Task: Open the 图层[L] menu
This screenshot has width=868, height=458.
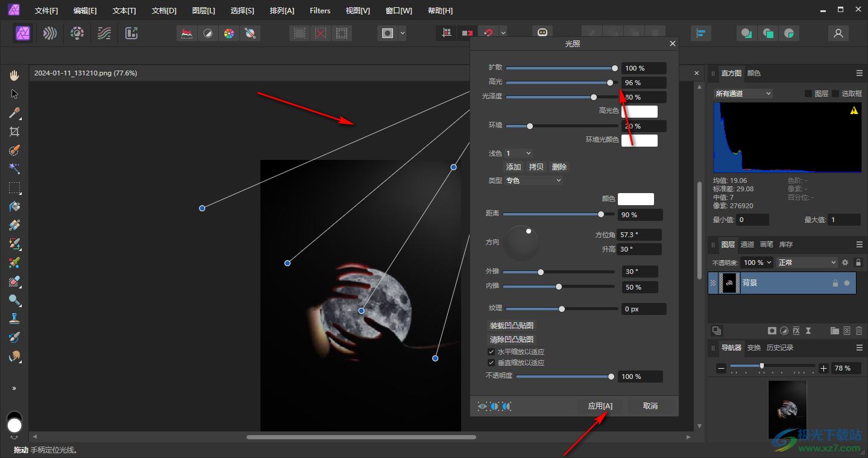Action: [203, 11]
